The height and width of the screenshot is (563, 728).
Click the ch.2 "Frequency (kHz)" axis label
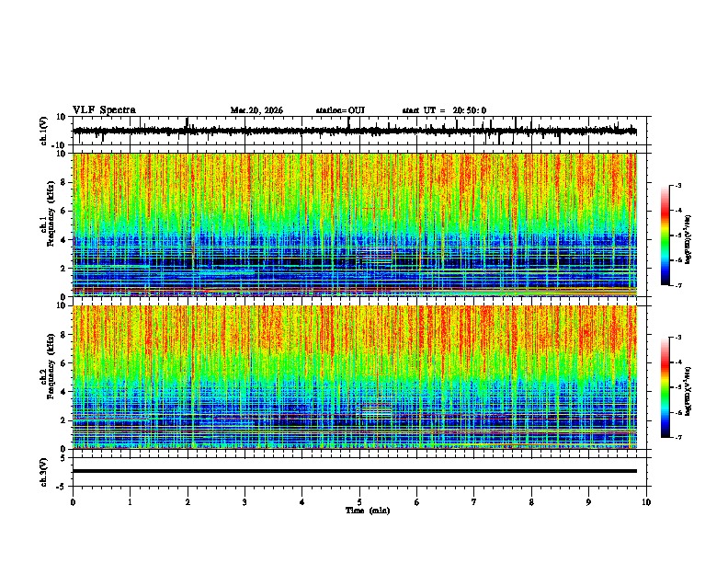[x=51, y=366]
